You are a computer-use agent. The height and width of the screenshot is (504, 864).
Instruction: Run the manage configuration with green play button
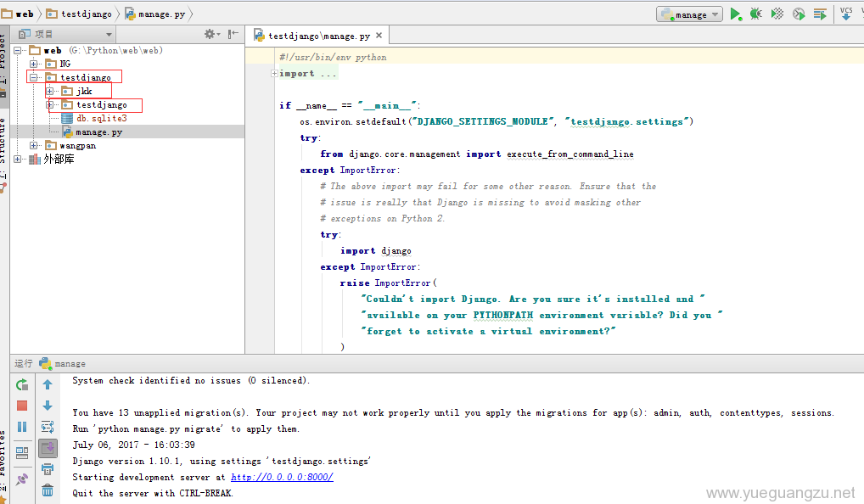(x=735, y=14)
